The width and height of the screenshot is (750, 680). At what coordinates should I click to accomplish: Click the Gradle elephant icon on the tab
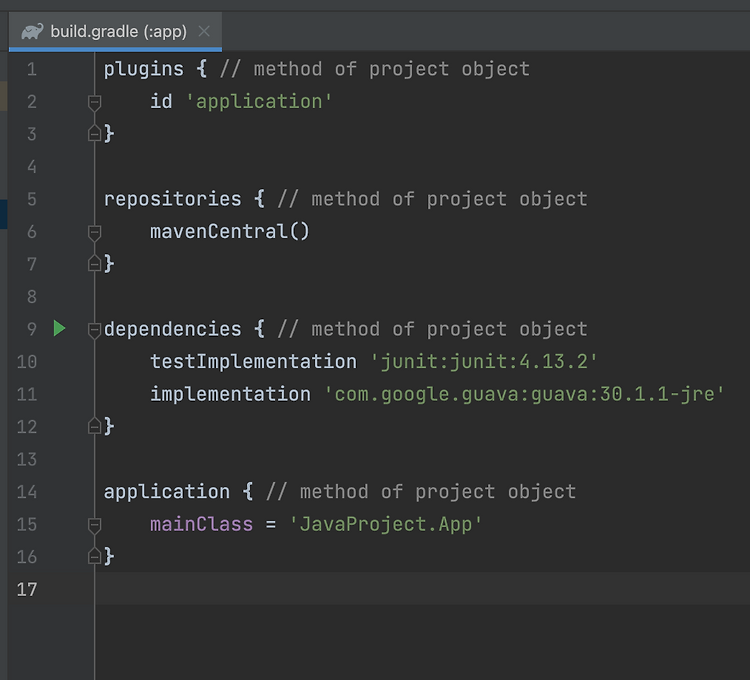click(32, 32)
